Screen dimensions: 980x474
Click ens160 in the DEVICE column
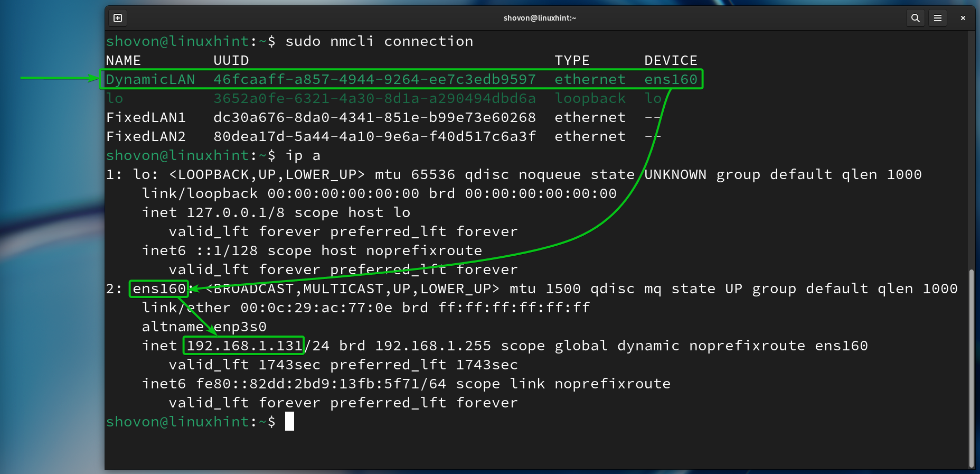tap(671, 79)
